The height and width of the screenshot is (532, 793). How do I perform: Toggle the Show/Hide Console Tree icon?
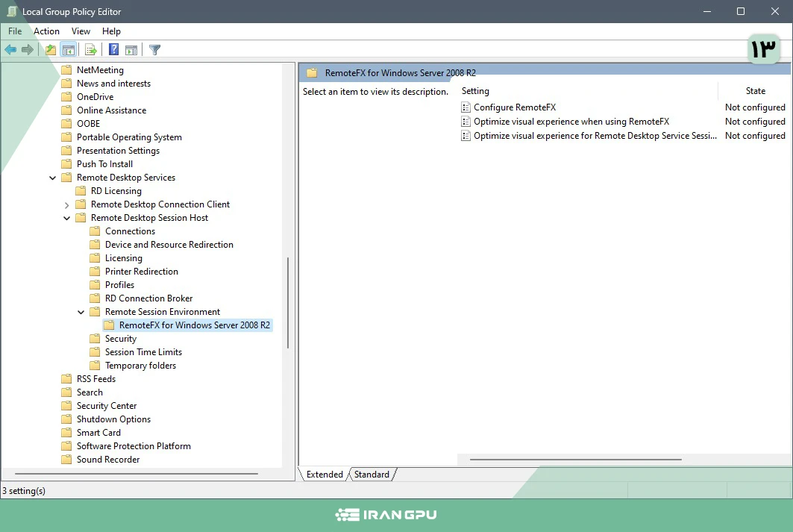pos(69,50)
